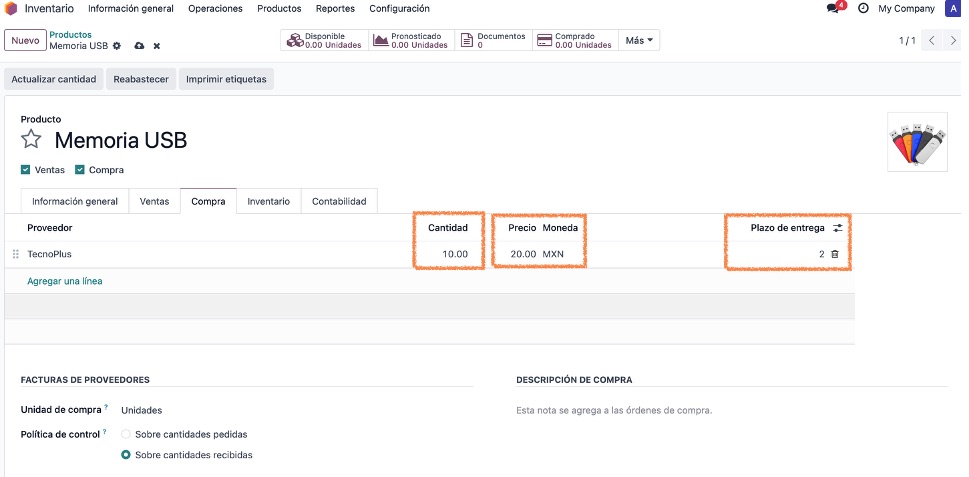Click the 1 / 1 pager counter
The image size is (969, 477).
coord(907,41)
